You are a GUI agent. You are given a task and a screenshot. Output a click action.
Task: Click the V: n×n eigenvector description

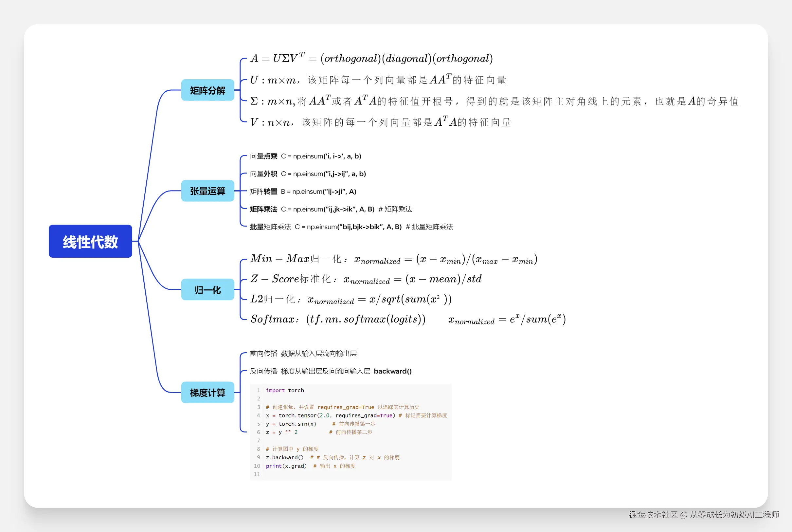coord(380,122)
